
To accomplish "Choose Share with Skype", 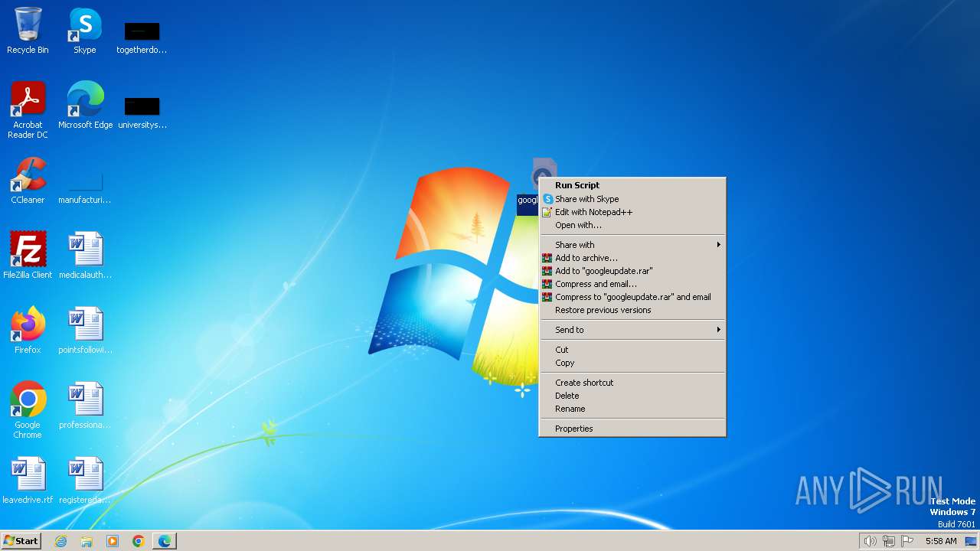I will [x=632, y=199].
